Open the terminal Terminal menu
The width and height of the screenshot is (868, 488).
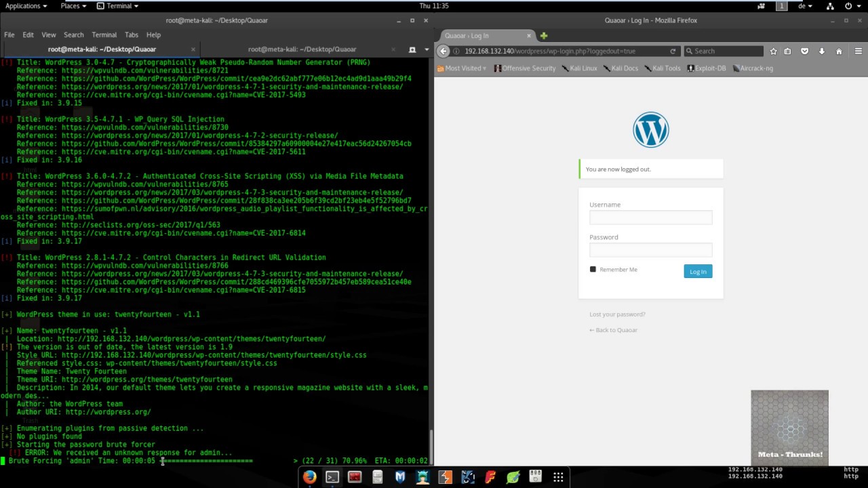(x=104, y=35)
